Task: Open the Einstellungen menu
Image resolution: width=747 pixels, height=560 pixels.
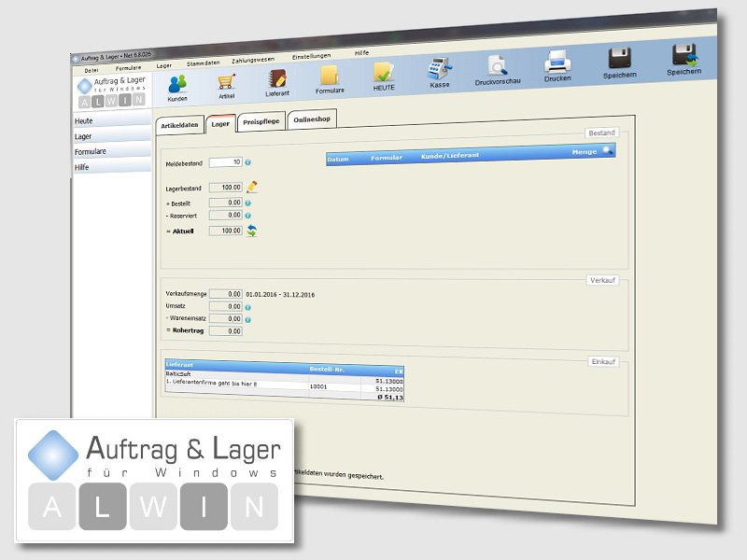Action: point(311,56)
